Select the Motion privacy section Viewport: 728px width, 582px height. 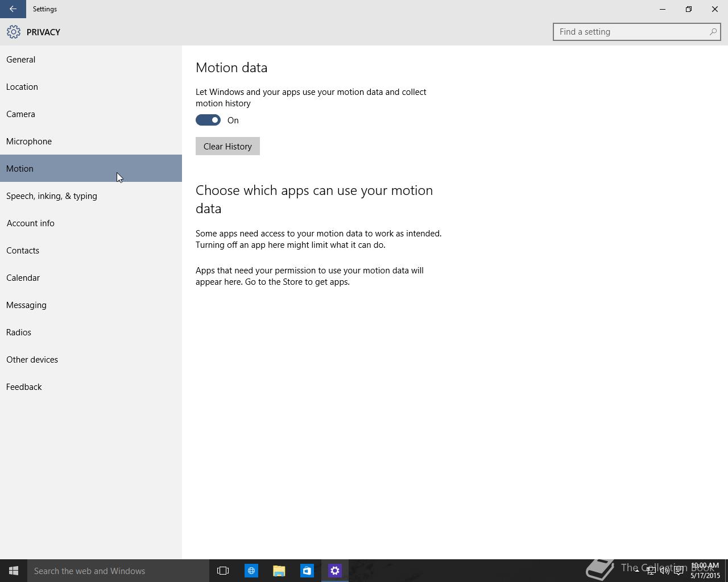point(91,168)
